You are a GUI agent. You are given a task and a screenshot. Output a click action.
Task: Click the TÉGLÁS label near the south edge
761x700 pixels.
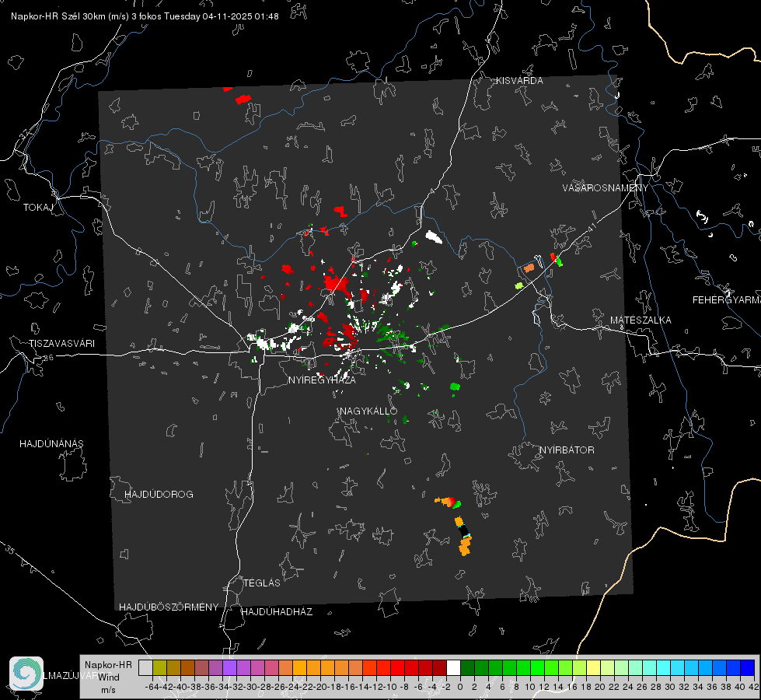262,583
